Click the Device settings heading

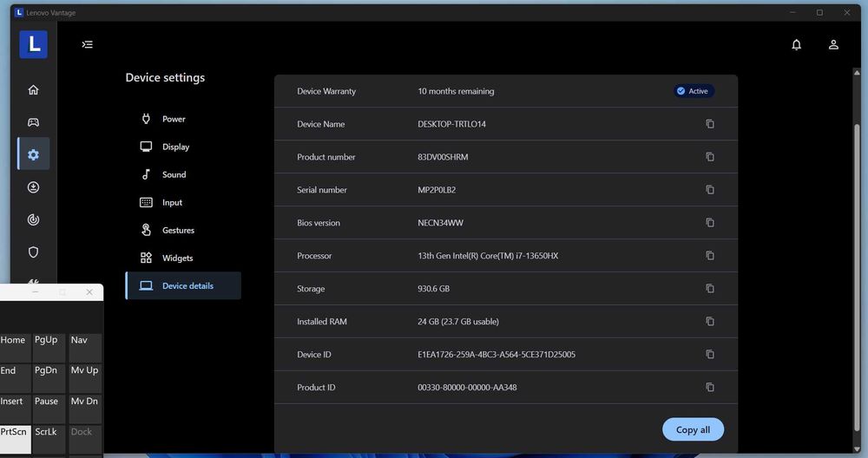(x=165, y=77)
